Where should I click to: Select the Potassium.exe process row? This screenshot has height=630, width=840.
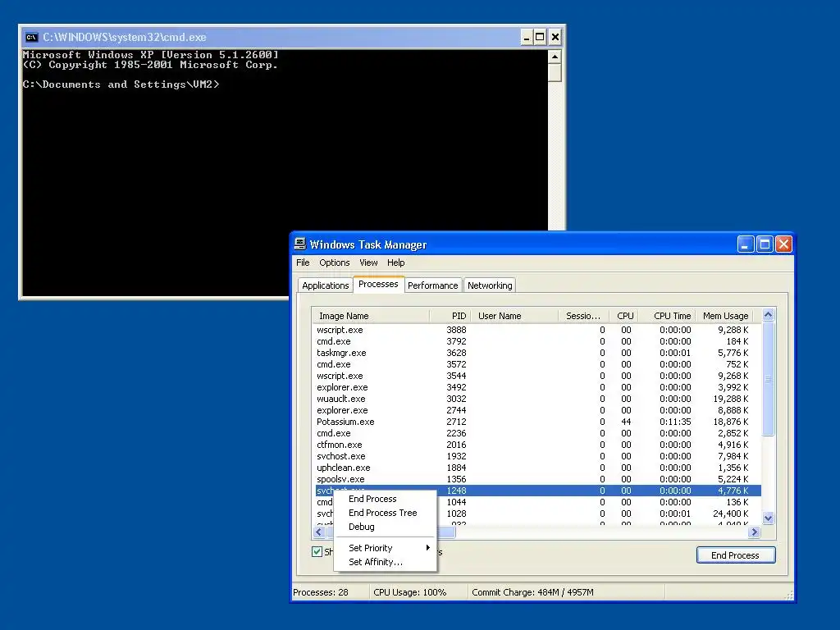(536, 422)
